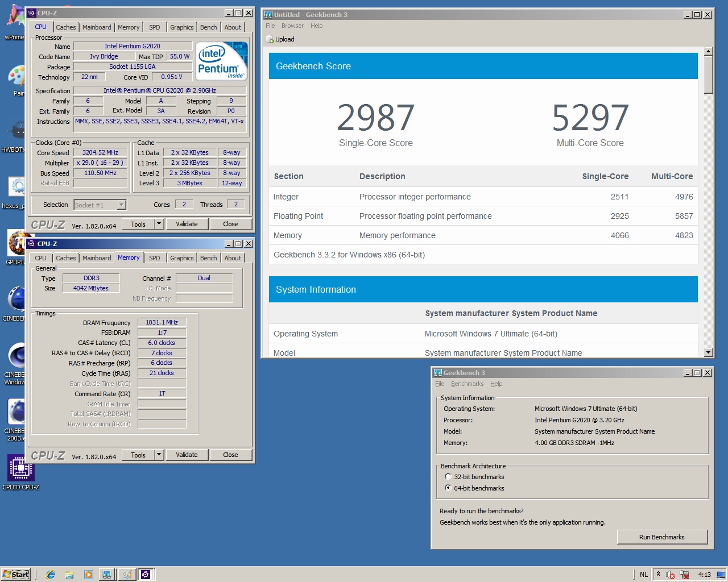Open the Paint desktop shortcut

pos(16,80)
